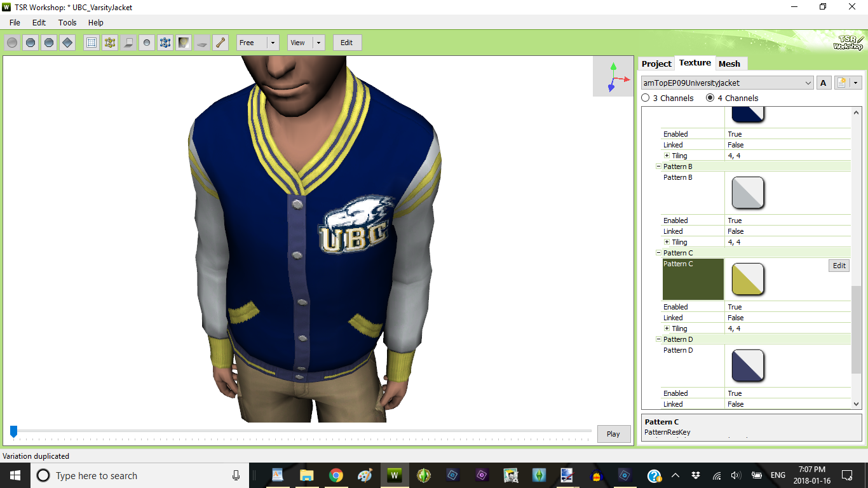Image resolution: width=868 pixels, height=488 pixels.
Task: Select the 3 Channels radio button
Action: click(x=646, y=98)
